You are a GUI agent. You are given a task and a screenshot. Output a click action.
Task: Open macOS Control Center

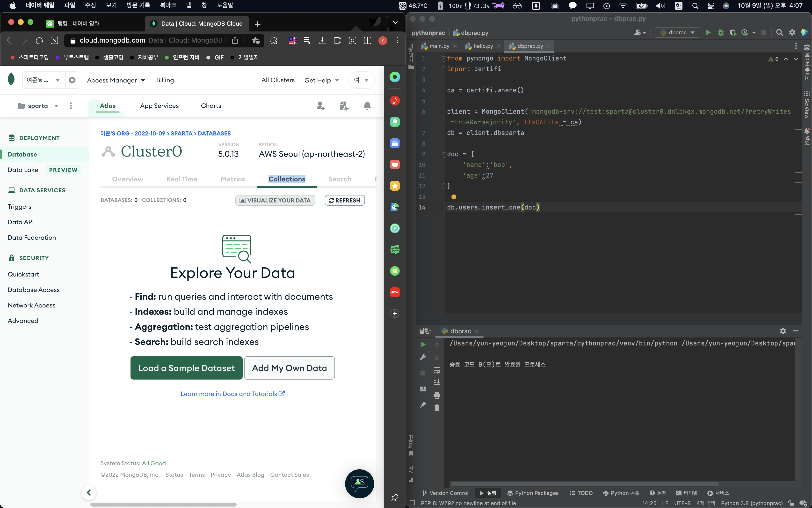[x=711, y=6]
